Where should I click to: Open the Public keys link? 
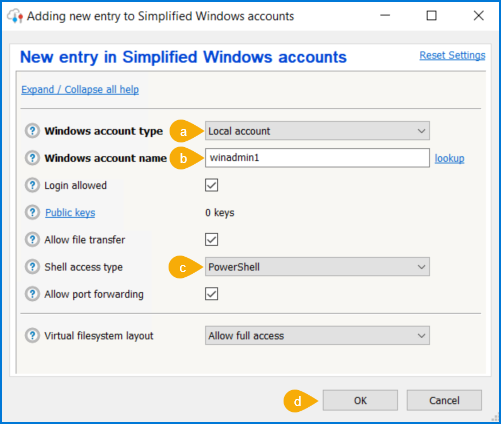tap(70, 213)
